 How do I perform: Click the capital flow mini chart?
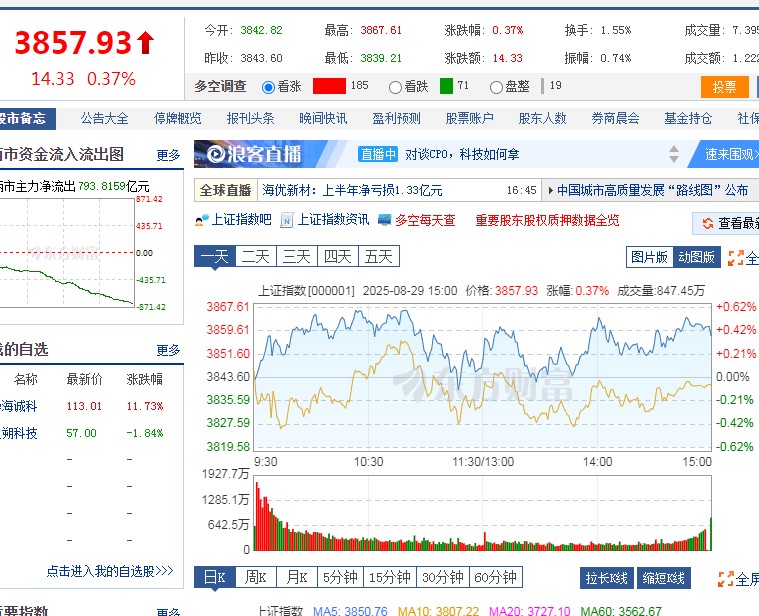coord(67,253)
